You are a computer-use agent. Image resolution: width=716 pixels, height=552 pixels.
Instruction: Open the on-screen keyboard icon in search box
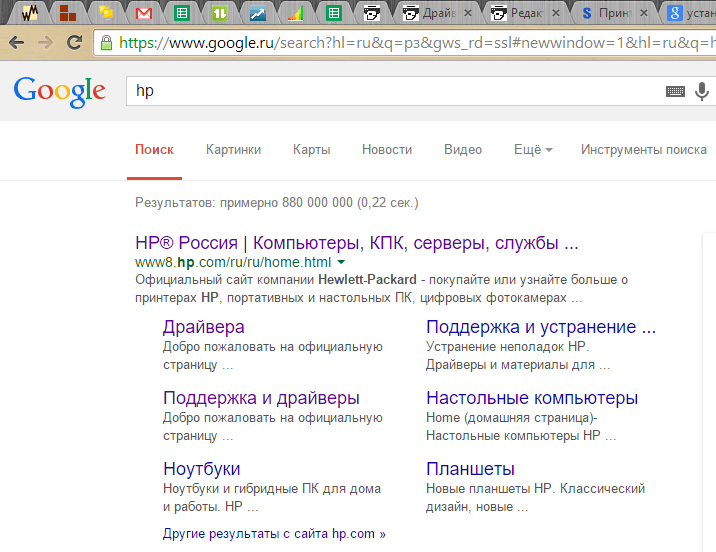pos(675,91)
